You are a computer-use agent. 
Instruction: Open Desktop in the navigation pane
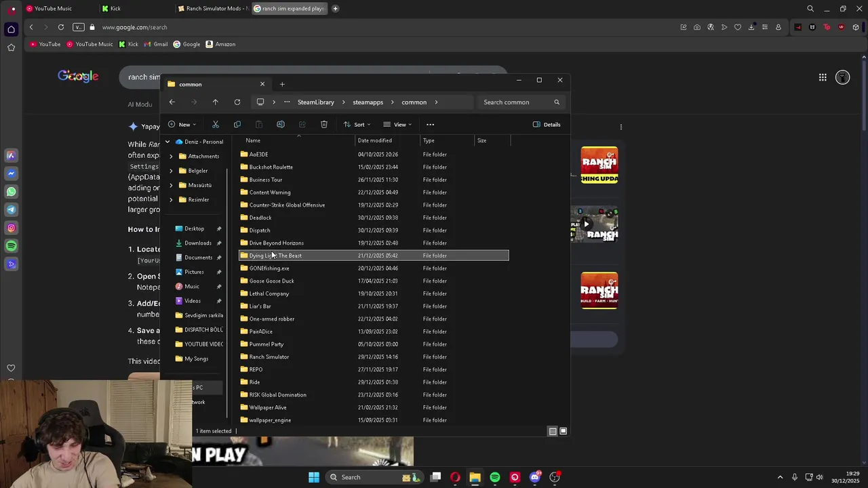click(194, 228)
